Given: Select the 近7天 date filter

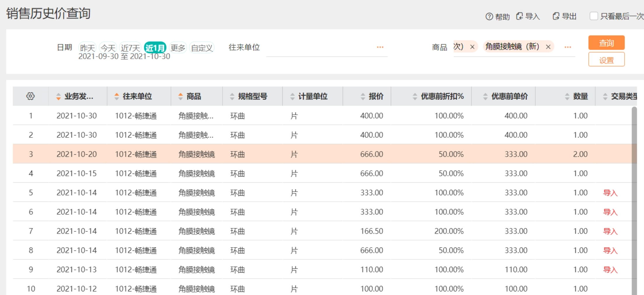Looking at the screenshot, I should [130, 47].
